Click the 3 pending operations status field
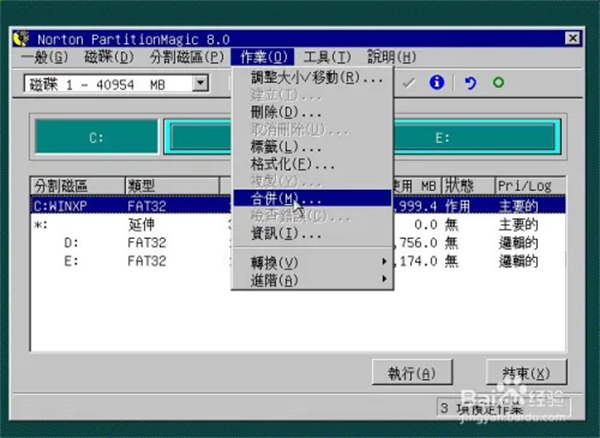The image size is (600, 438). 504,408
